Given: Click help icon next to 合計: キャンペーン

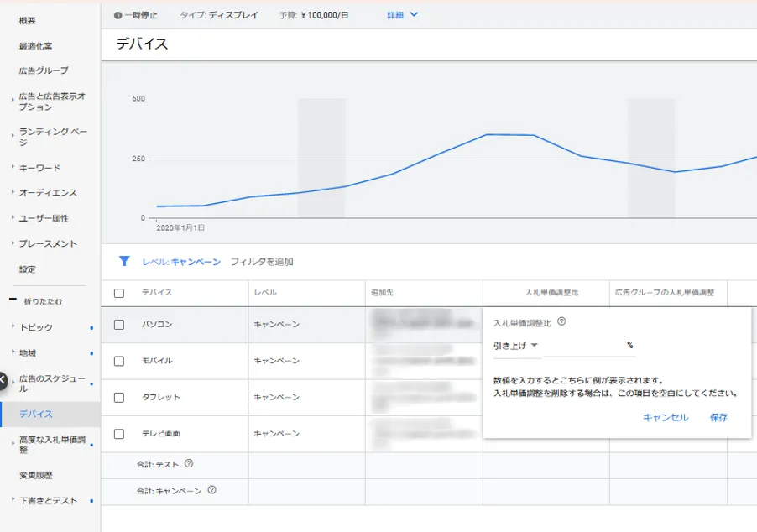Looking at the screenshot, I should [212, 490].
